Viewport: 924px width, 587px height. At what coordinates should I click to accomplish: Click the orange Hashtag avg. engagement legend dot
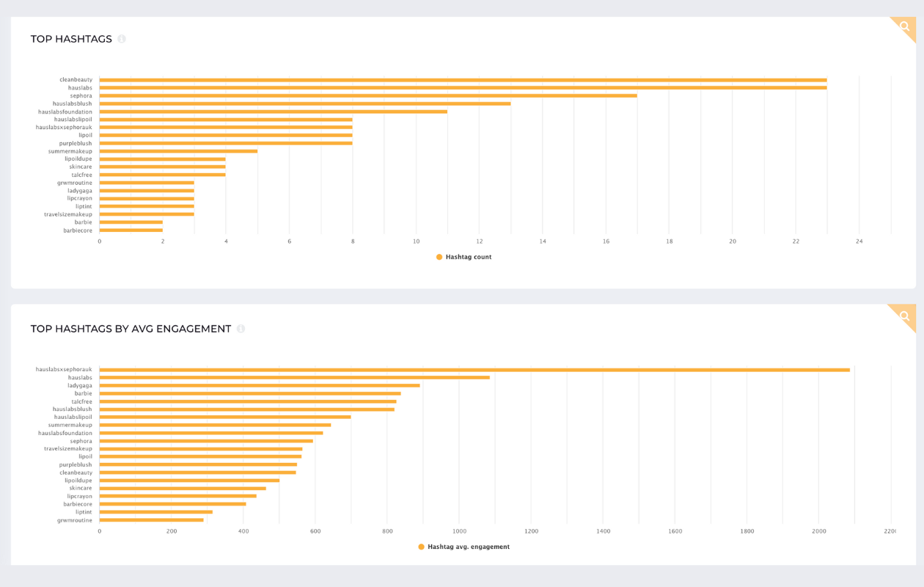click(x=421, y=547)
